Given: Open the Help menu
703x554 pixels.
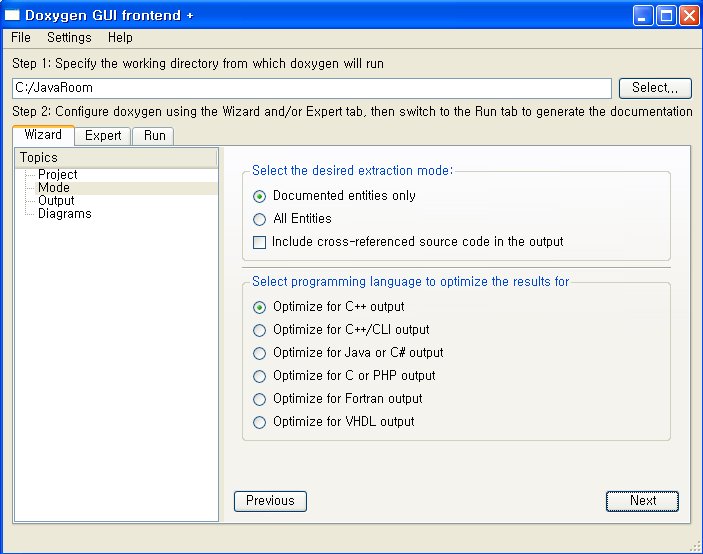Looking at the screenshot, I should point(120,38).
